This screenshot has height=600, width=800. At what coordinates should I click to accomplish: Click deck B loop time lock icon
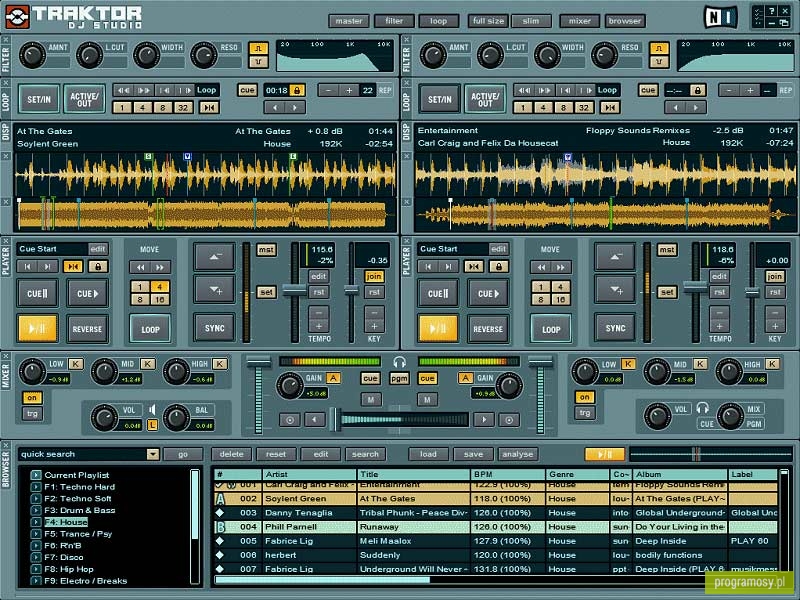pyautogui.click(x=697, y=90)
